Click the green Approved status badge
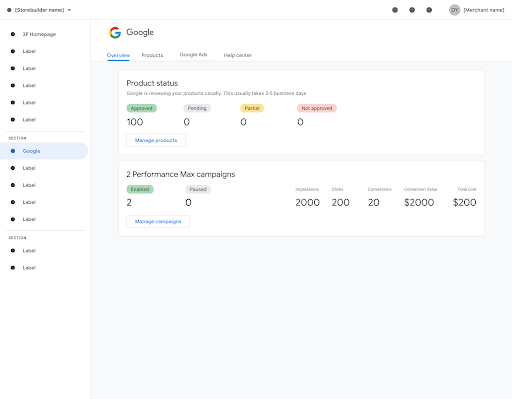512x399 pixels. (x=142, y=108)
